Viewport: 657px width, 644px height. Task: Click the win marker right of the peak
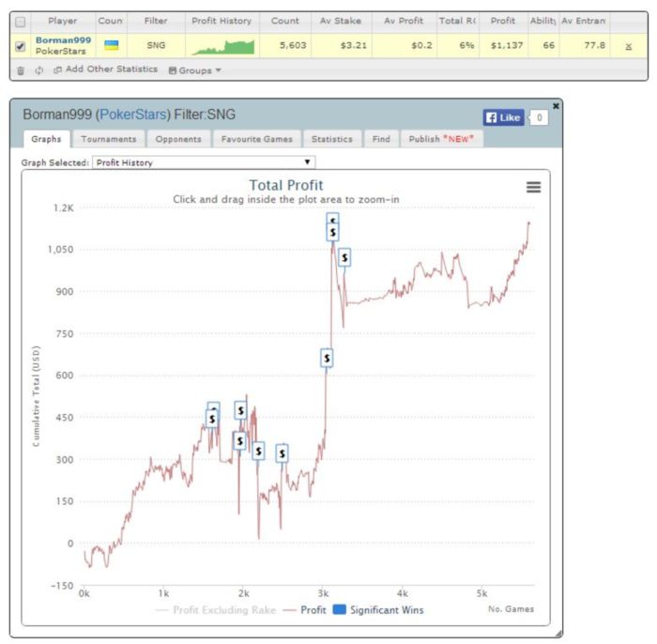[x=344, y=257]
